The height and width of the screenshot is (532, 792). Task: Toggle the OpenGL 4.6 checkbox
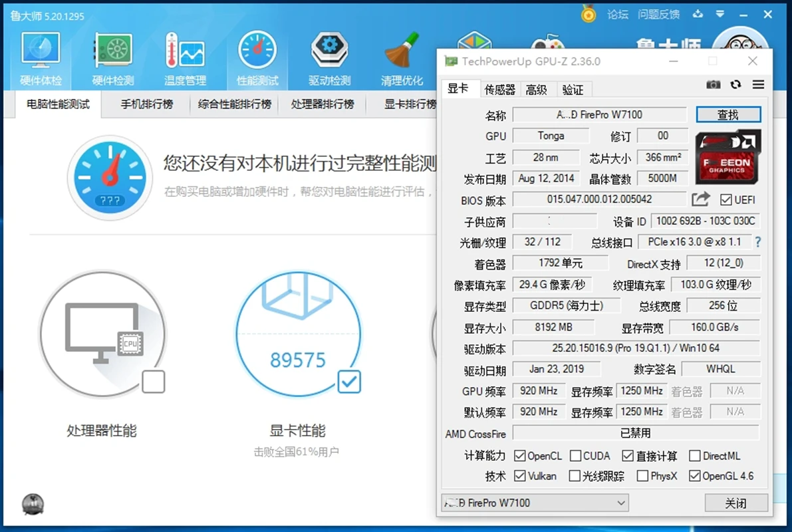coord(694,476)
